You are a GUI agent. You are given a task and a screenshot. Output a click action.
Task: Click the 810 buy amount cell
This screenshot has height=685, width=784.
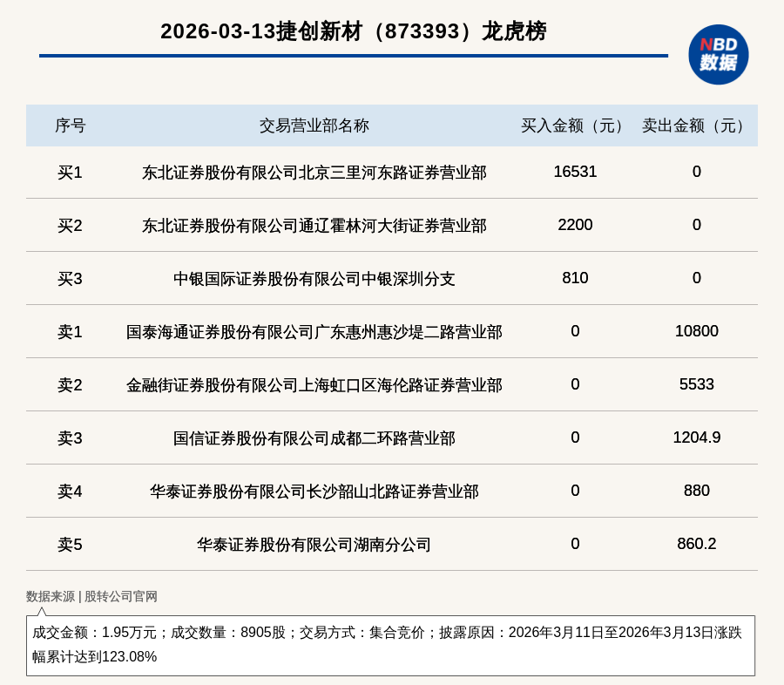(x=575, y=278)
